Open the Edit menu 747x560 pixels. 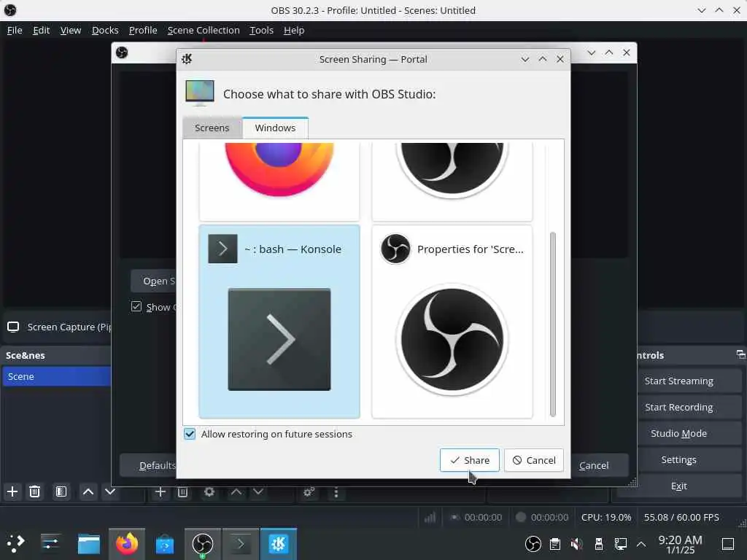[42, 30]
